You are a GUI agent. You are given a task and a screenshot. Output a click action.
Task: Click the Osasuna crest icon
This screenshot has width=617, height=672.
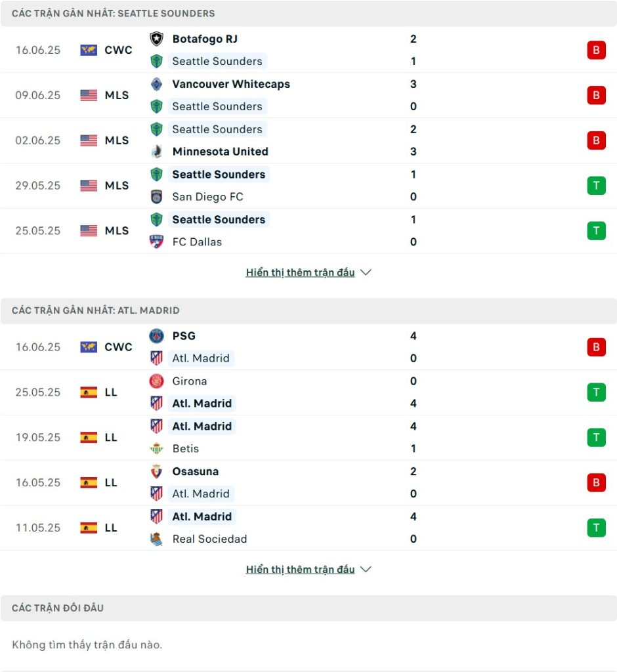(x=156, y=471)
